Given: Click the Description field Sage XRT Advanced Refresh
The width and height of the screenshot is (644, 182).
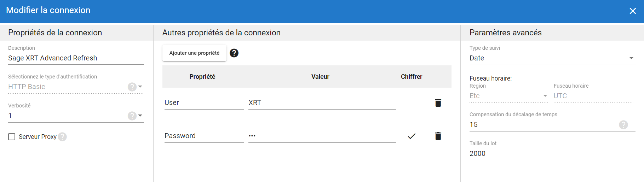Looking at the screenshot, I should (x=76, y=58).
